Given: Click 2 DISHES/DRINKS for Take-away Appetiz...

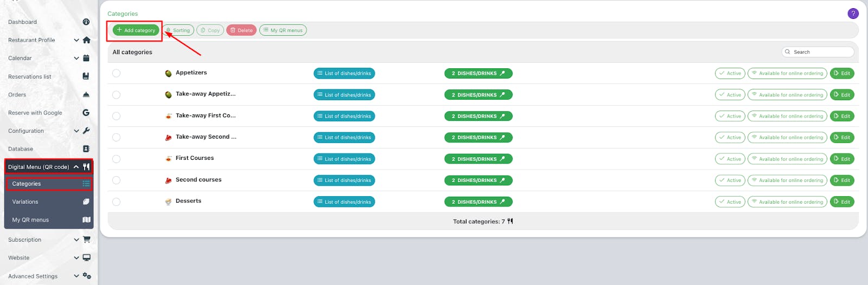Looking at the screenshot, I should (478, 95).
